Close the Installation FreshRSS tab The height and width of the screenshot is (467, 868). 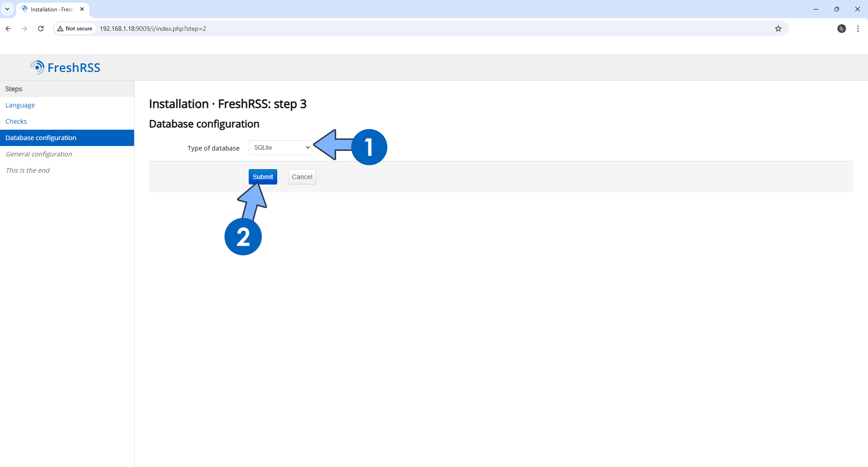[x=82, y=9]
